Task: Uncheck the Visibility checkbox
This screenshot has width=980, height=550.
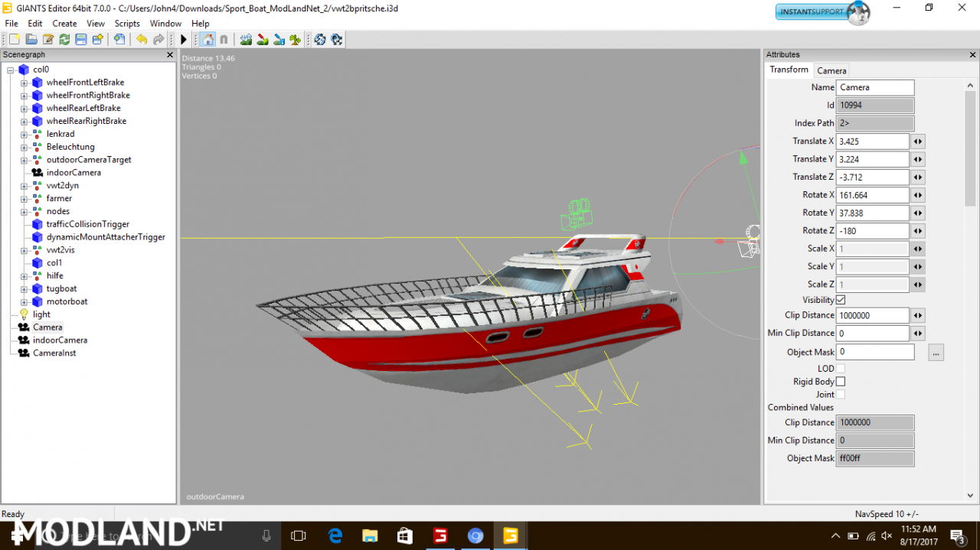Action: click(840, 300)
